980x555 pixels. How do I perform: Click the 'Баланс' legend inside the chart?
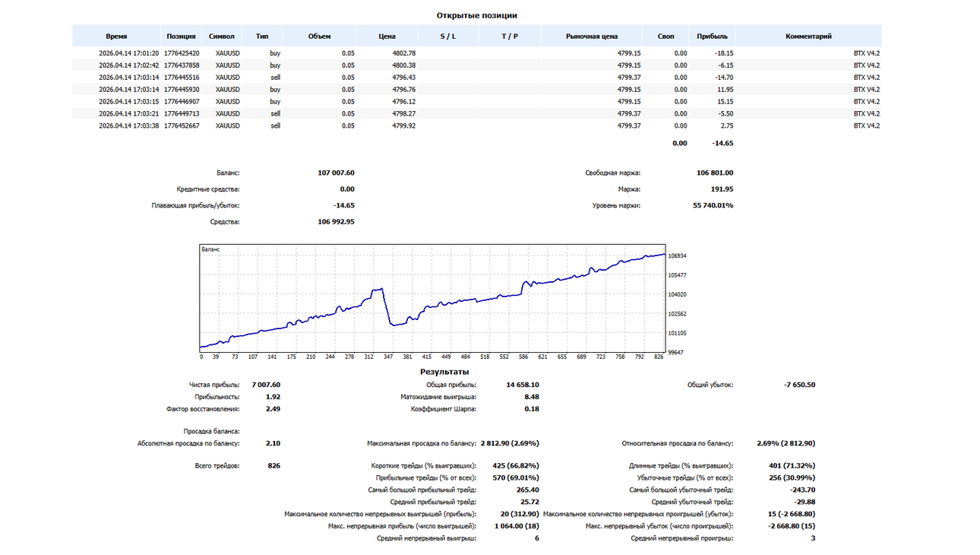tap(210, 249)
